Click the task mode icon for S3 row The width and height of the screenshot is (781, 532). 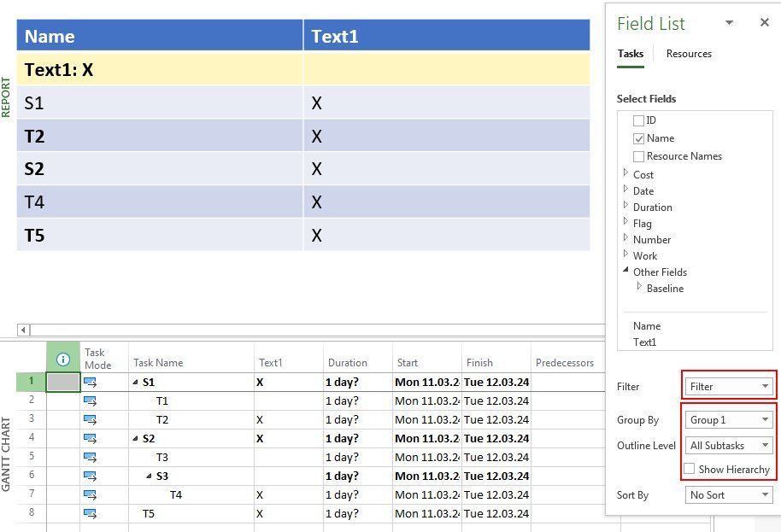[x=90, y=476]
